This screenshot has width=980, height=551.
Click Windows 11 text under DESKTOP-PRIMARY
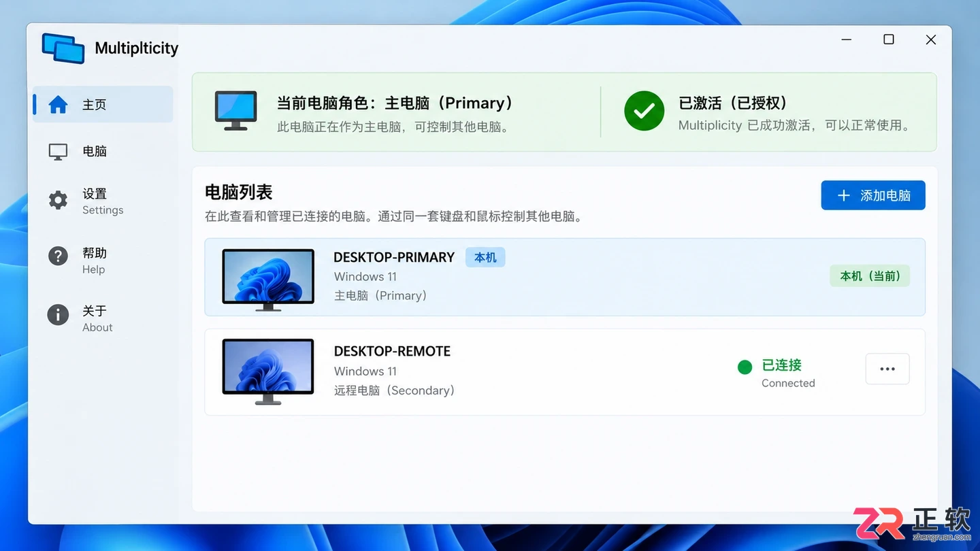click(365, 277)
